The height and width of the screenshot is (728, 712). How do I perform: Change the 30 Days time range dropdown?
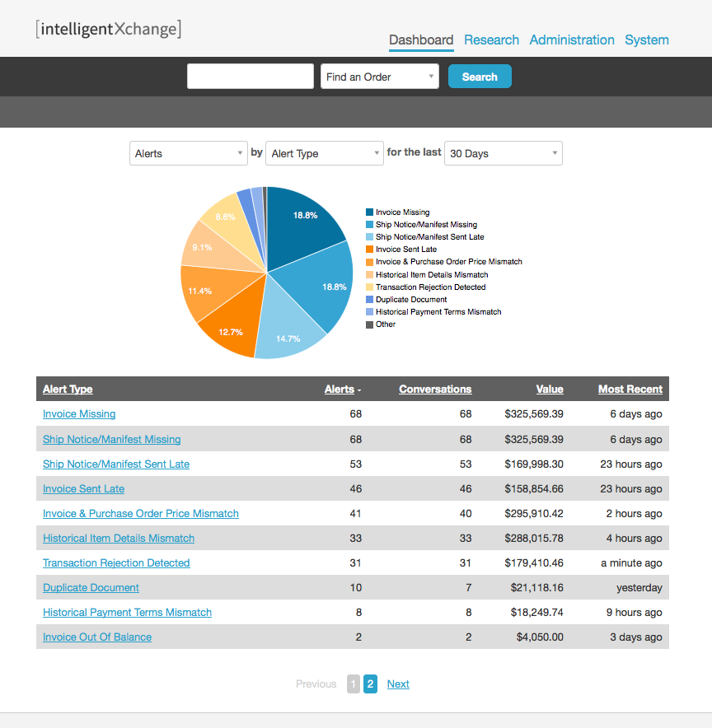[x=503, y=153]
